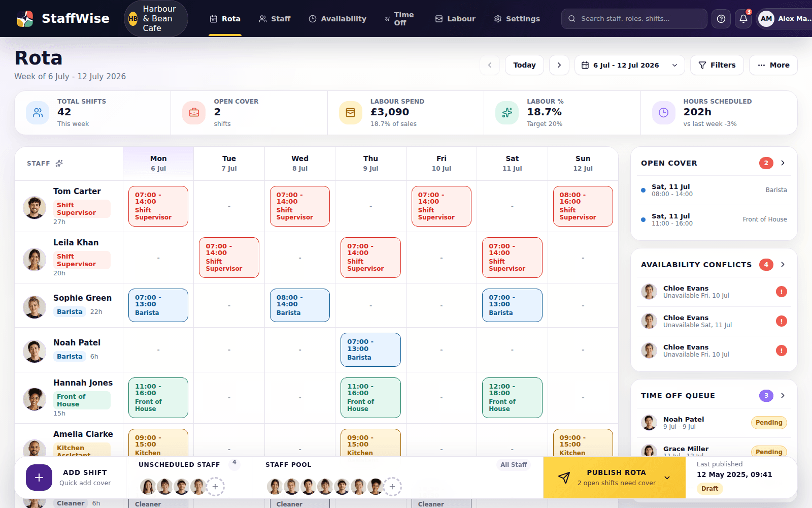Add staff to the Unscheduled Staff group
Screen dimensions: 812x508
pyautogui.click(x=215, y=487)
